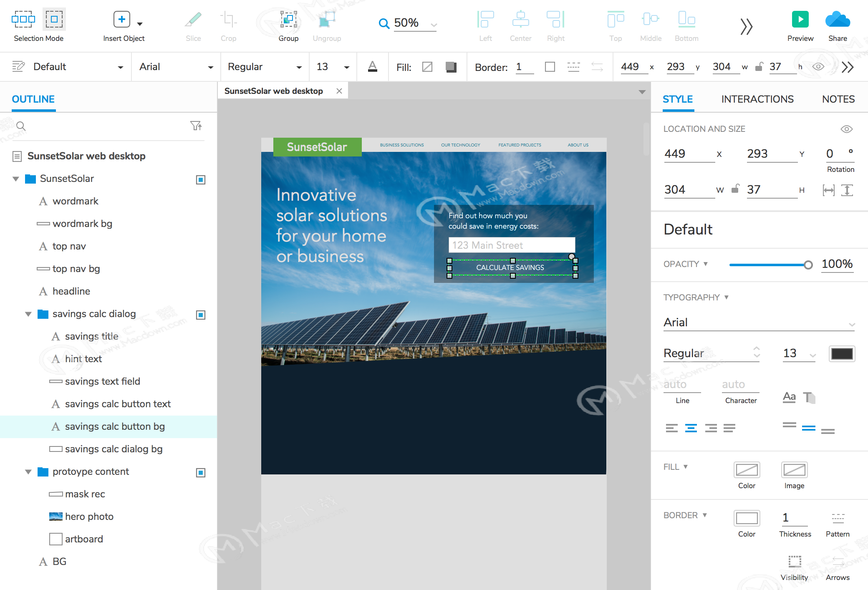This screenshot has height=590, width=868.
Task: Click the Share cloud button
Action: click(838, 19)
